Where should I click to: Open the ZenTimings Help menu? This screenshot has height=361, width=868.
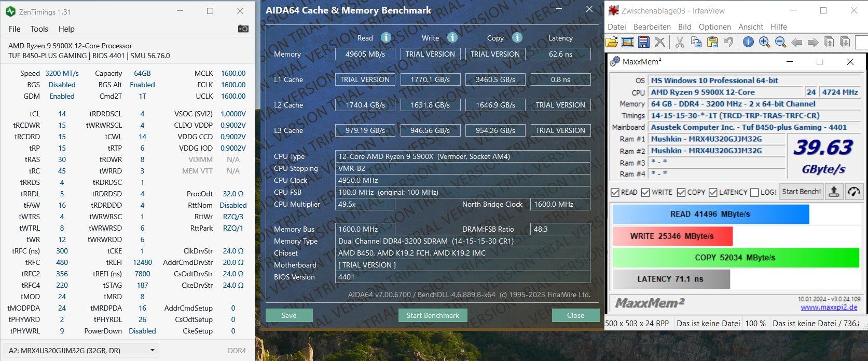pos(66,29)
